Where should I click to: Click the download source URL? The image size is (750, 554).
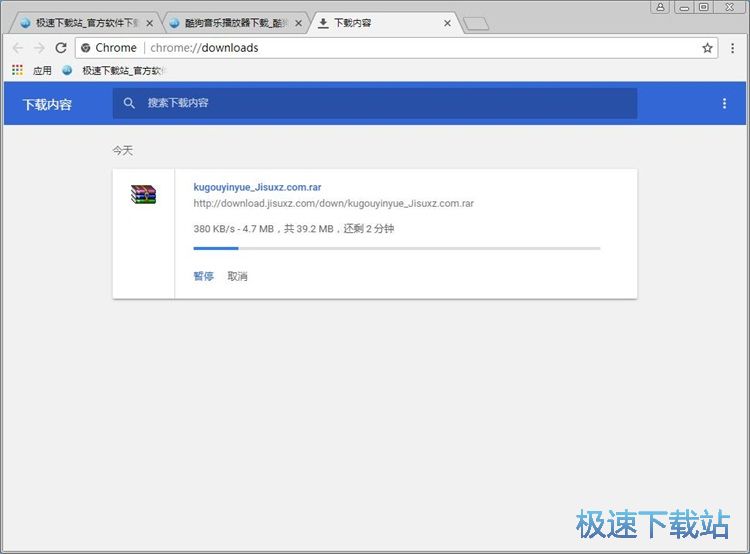333,203
